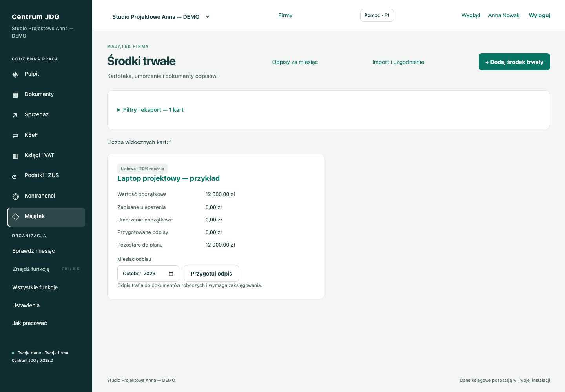Image resolution: width=565 pixels, height=392 pixels.
Task: Open Księgi i VAT section
Action: [x=46, y=156]
